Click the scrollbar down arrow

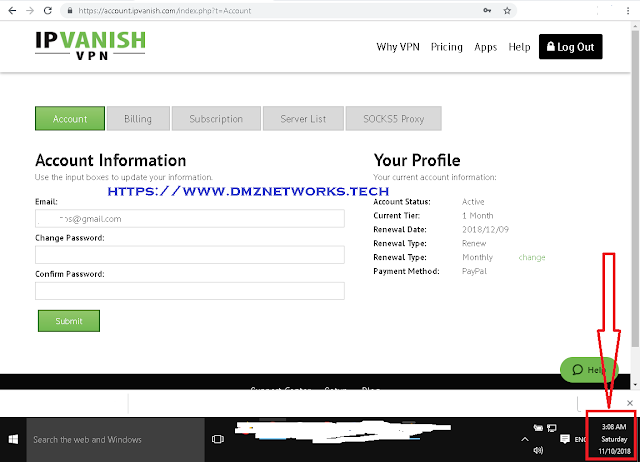click(636, 384)
